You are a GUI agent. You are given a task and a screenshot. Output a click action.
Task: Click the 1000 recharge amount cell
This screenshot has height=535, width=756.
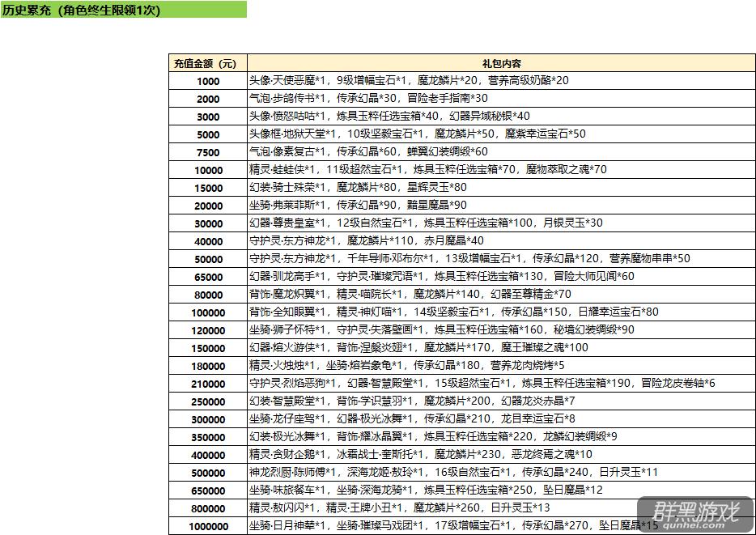tap(207, 81)
